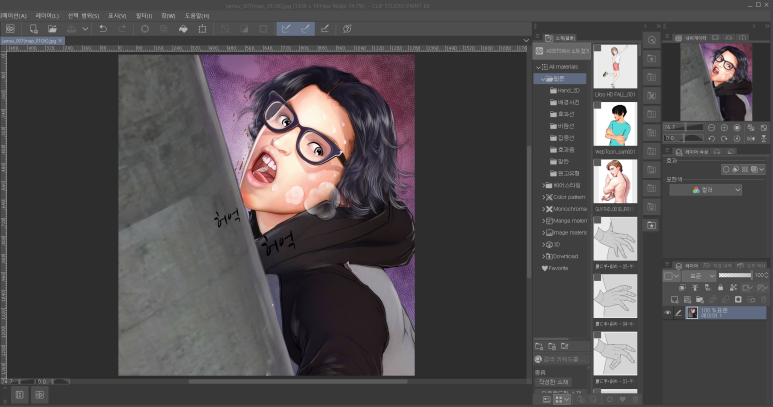This screenshot has height=407, width=773.
Task: Expand the Color pattern folder
Action: point(544,197)
